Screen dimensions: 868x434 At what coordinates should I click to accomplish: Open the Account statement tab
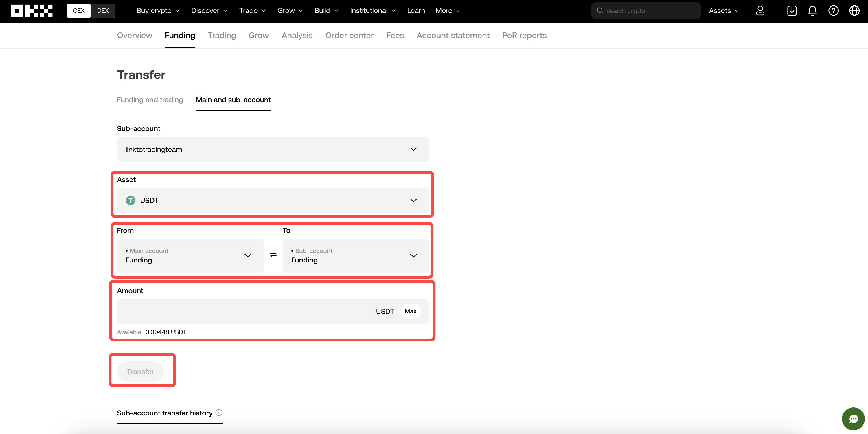(453, 35)
